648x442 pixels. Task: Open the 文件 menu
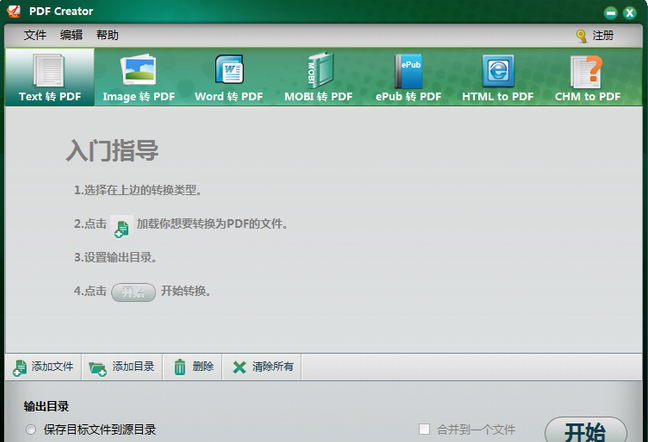(x=35, y=35)
